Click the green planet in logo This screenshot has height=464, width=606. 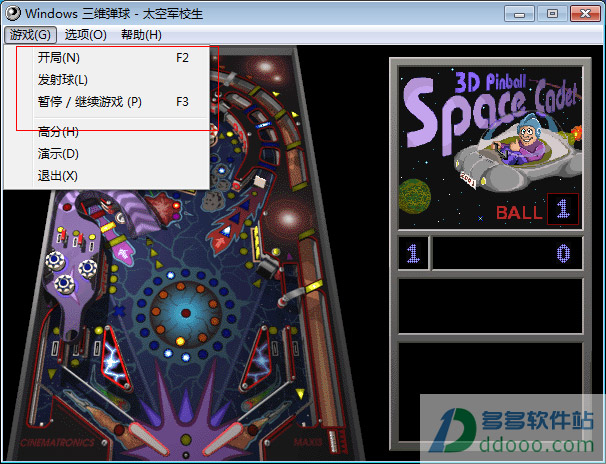pyautogui.click(x=414, y=196)
